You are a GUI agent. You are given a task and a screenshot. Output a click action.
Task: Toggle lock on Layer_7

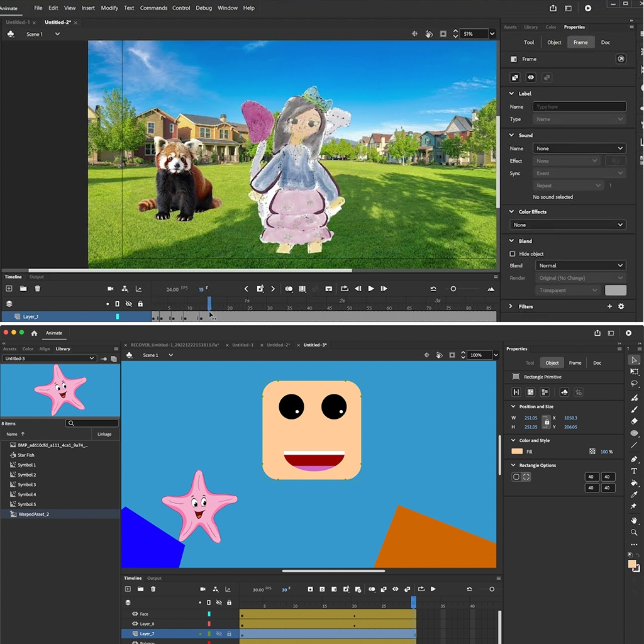pyautogui.click(x=229, y=634)
